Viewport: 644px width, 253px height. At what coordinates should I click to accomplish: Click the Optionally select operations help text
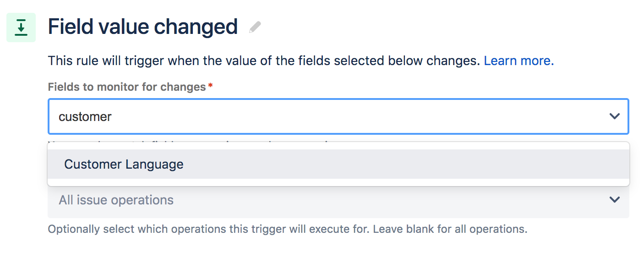coord(288,229)
